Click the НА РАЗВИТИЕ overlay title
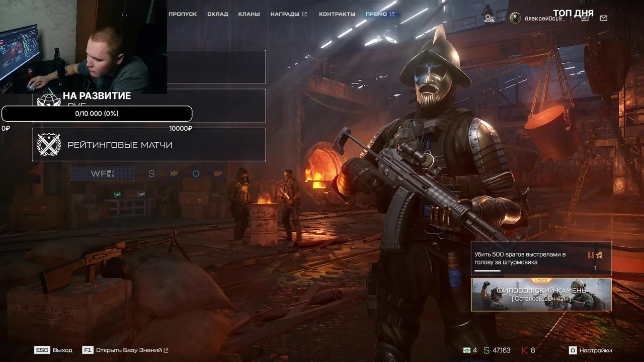 [x=97, y=96]
